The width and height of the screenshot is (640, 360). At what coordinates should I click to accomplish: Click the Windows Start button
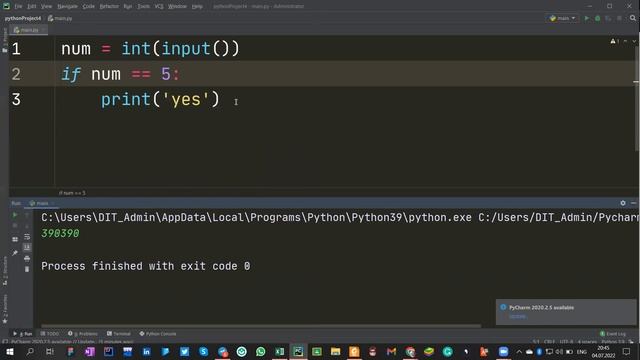tap(10, 351)
